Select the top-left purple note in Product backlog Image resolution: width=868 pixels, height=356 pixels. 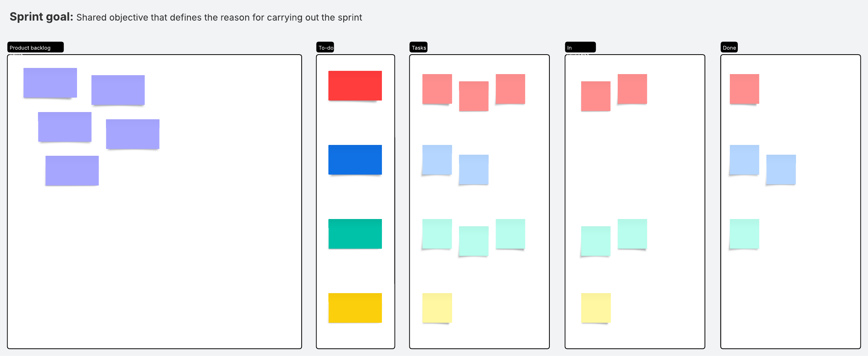click(x=50, y=83)
